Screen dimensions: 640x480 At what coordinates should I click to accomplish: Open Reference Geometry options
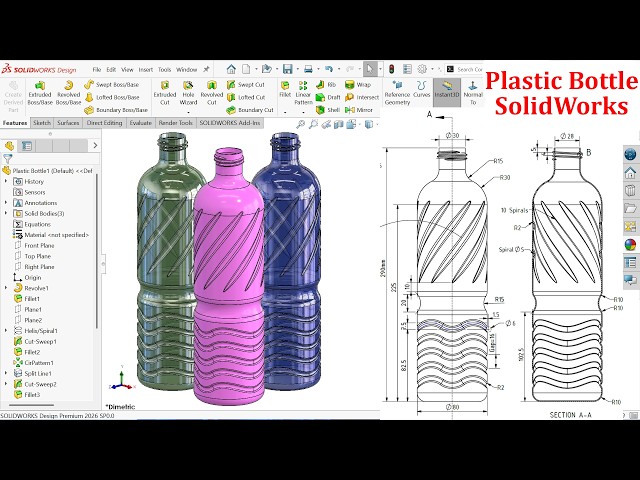397,93
